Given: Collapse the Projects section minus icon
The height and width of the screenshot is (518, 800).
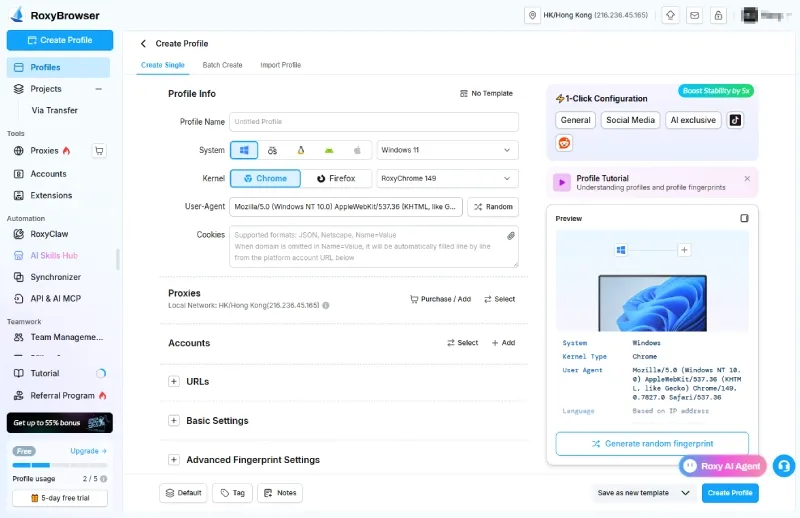Looking at the screenshot, I should 98,89.
